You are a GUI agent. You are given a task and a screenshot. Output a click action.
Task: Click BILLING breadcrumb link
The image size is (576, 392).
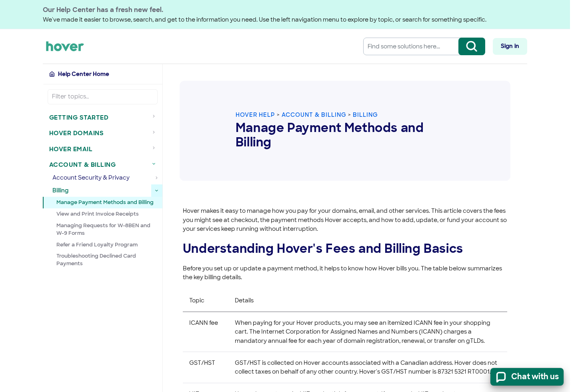365,115
